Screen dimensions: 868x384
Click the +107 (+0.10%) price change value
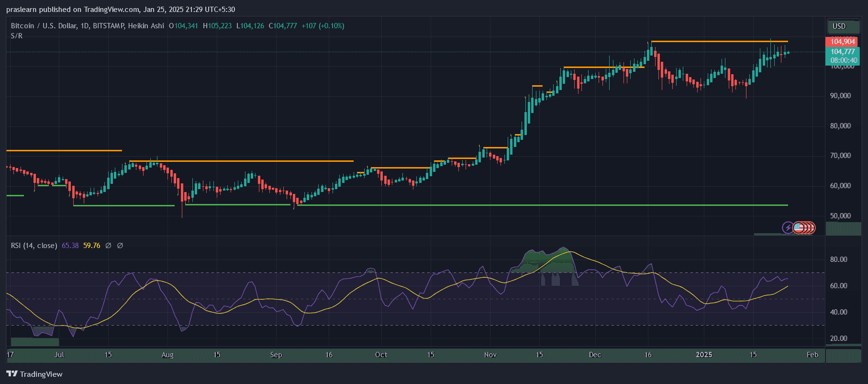point(323,26)
